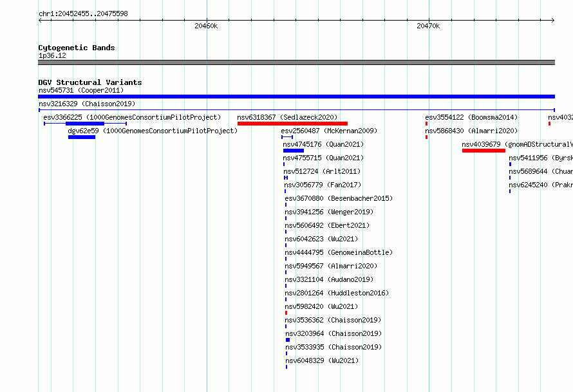
Task: Click the red bar under nsv4039679
Action: coord(484,151)
